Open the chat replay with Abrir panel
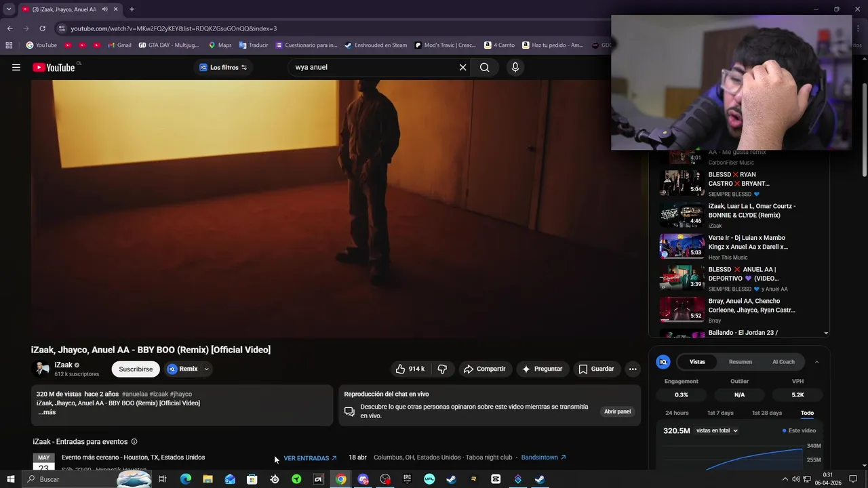Image resolution: width=868 pixels, height=488 pixels. pyautogui.click(x=617, y=411)
